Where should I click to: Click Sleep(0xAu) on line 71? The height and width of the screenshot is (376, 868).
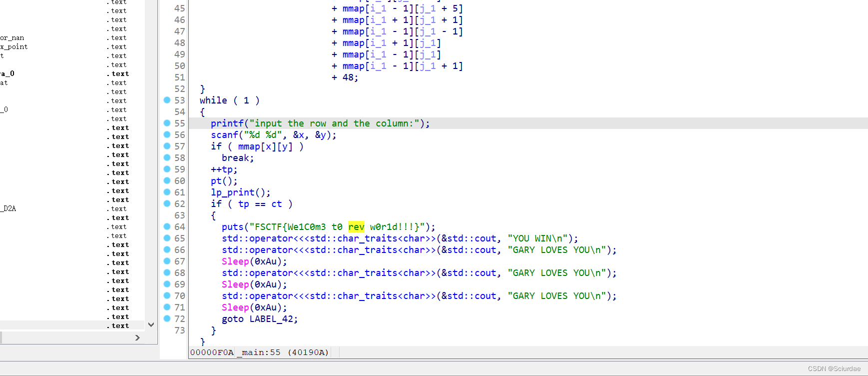255,307
